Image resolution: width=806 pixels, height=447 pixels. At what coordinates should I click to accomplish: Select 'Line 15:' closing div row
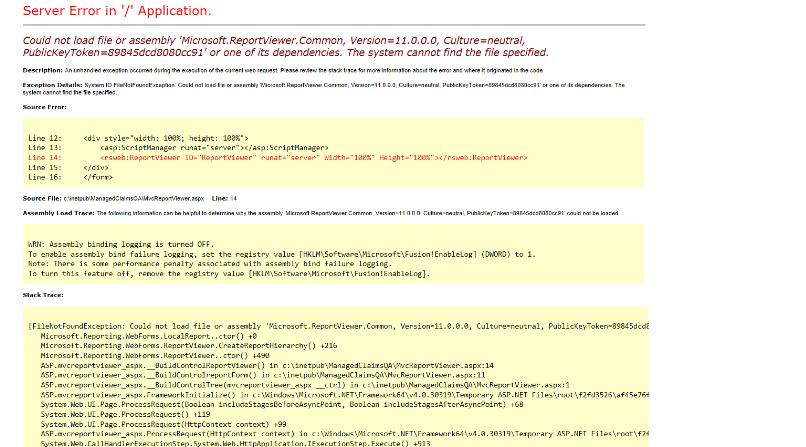tap(68, 167)
